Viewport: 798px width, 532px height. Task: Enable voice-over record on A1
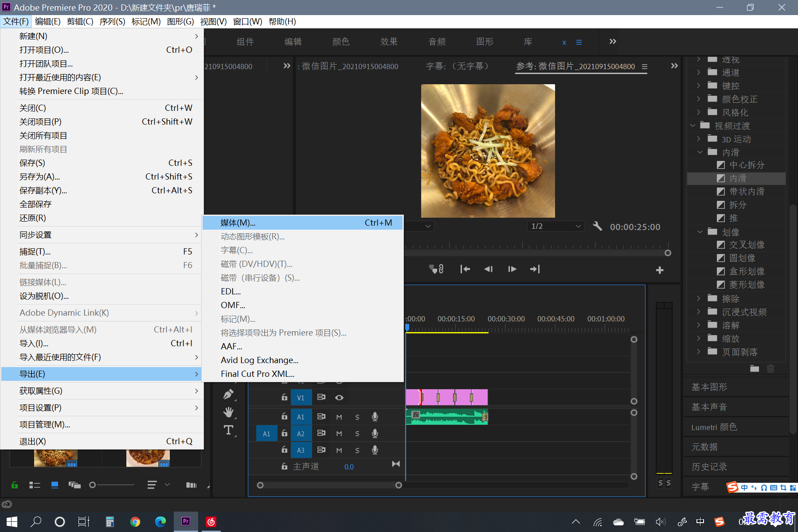click(x=375, y=417)
